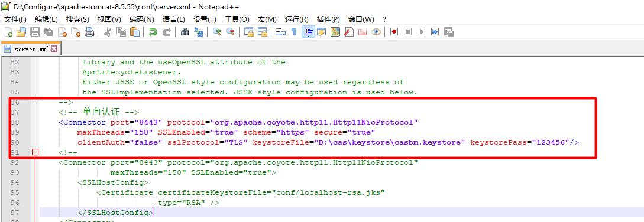Screen dimensions: 644x222
Task: Undo the last edit
Action: 153,32
